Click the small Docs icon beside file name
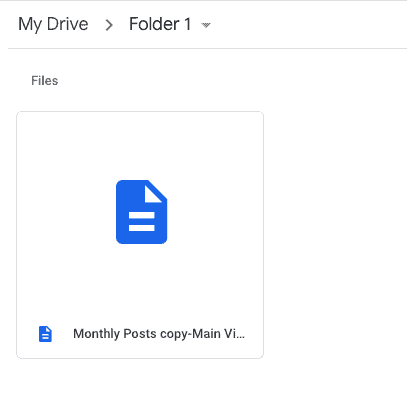Image resolution: width=407 pixels, height=398 pixels. (45, 334)
